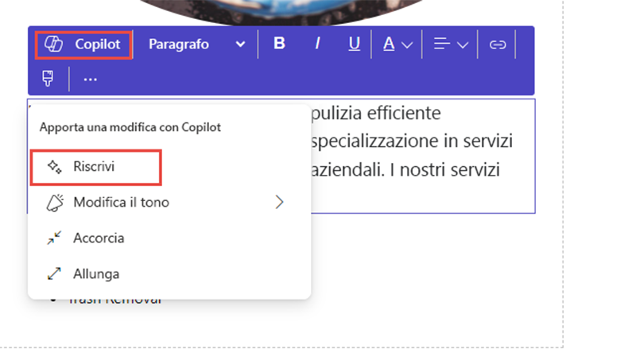Open Modifica il tono submenu
The width and height of the screenshot is (644, 364).
(169, 203)
